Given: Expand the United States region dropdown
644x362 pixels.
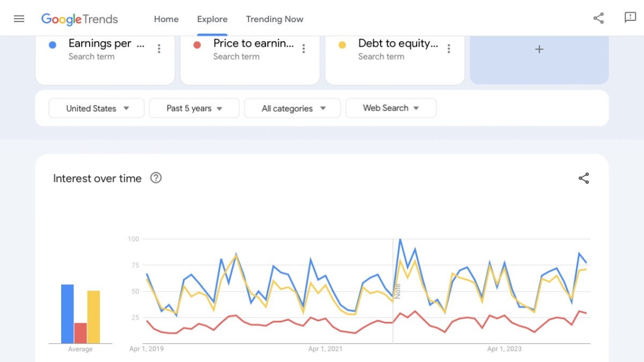Looking at the screenshot, I should click(x=97, y=108).
